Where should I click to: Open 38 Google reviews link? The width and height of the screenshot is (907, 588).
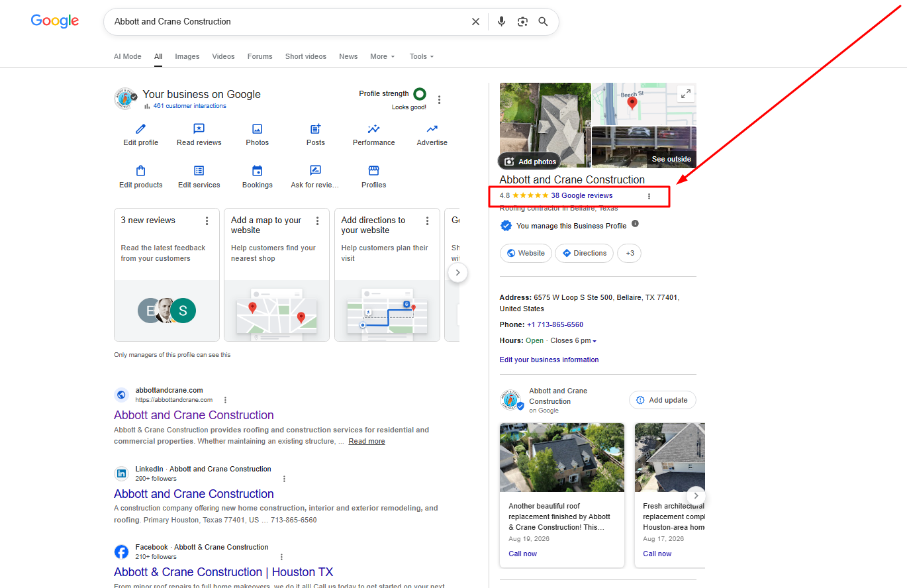coord(581,195)
